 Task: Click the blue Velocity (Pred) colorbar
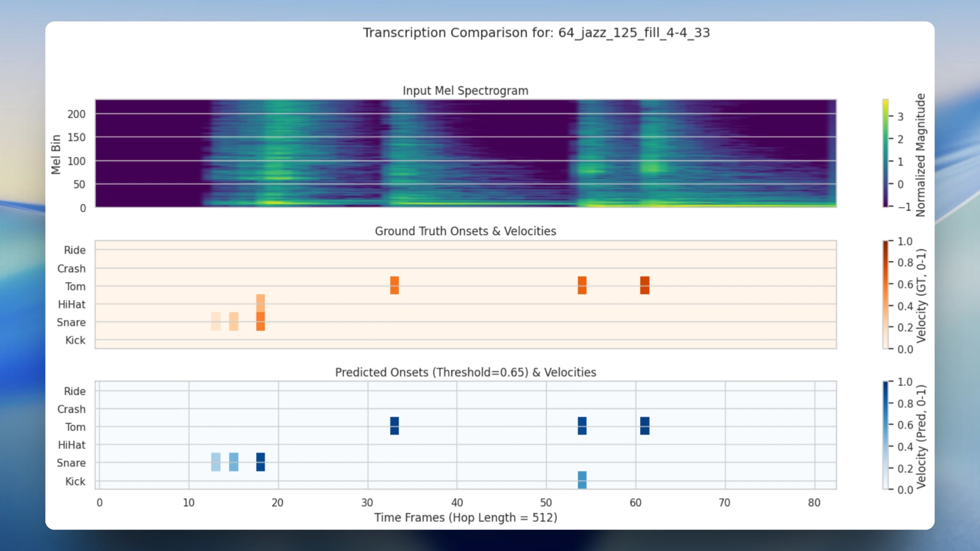[x=886, y=435]
